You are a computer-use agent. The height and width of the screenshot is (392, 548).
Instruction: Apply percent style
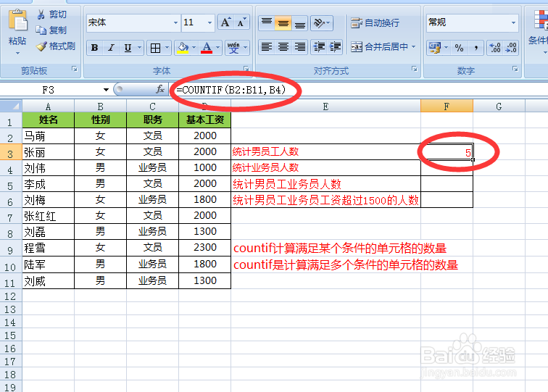click(x=460, y=48)
